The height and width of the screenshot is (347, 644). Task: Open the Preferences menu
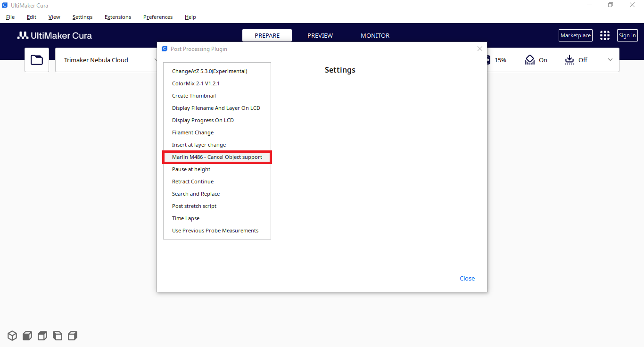(158, 17)
